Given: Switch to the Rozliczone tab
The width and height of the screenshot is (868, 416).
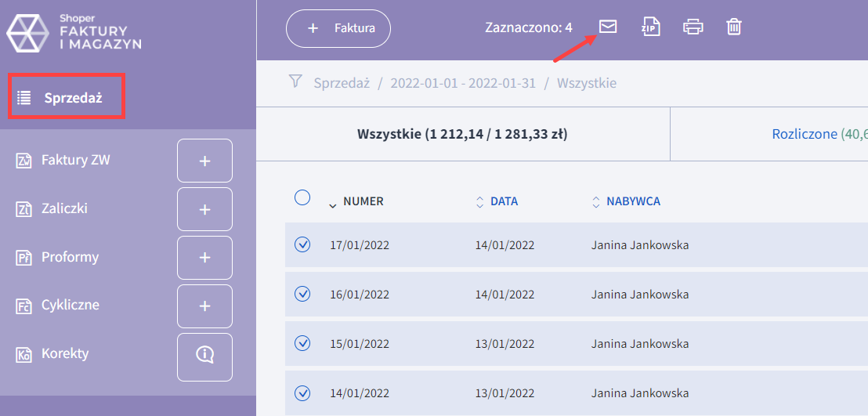Looking at the screenshot, I should (805, 134).
